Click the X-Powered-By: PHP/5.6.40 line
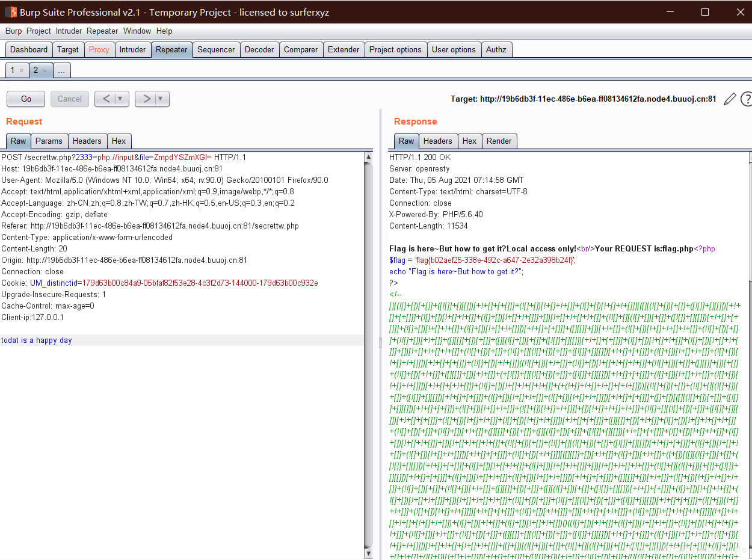Viewport: 752px width, 560px height. coord(436,215)
